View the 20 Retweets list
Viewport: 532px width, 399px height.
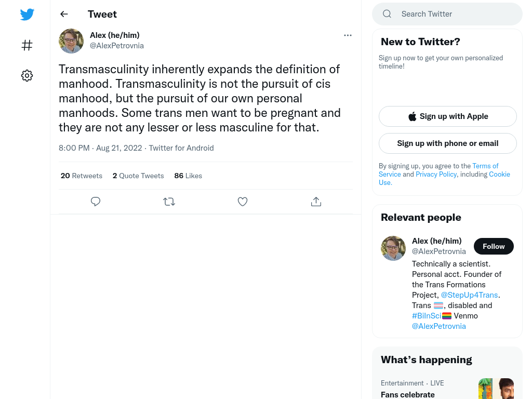click(x=82, y=176)
